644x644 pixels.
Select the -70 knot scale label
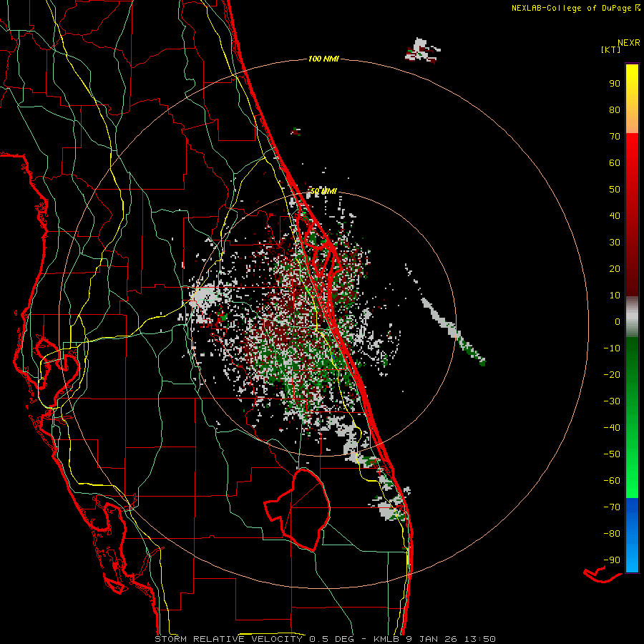click(612, 507)
